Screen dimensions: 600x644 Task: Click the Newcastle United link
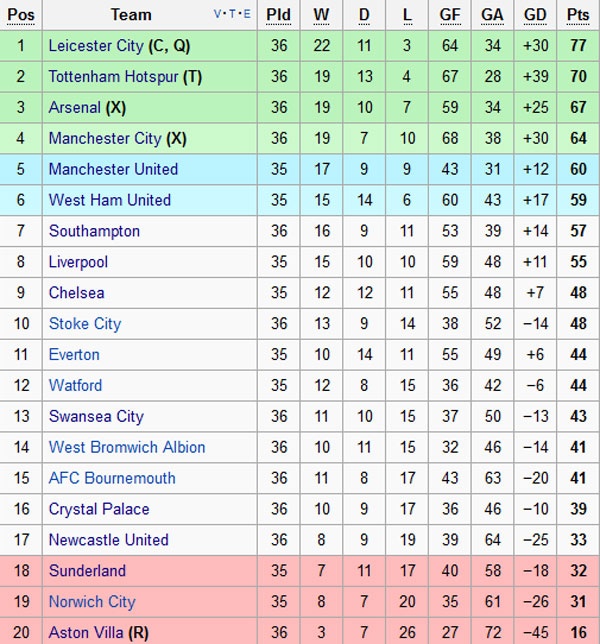(109, 540)
